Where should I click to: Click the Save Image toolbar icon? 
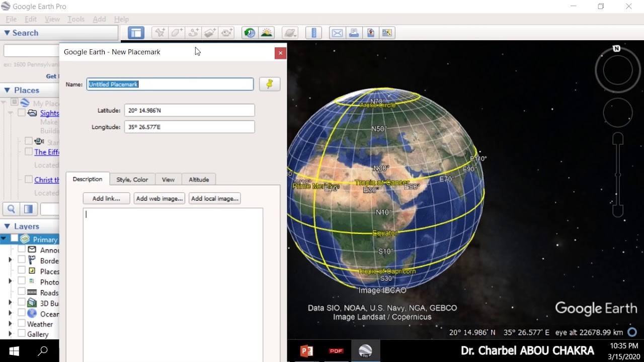click(x=370, y=33)
